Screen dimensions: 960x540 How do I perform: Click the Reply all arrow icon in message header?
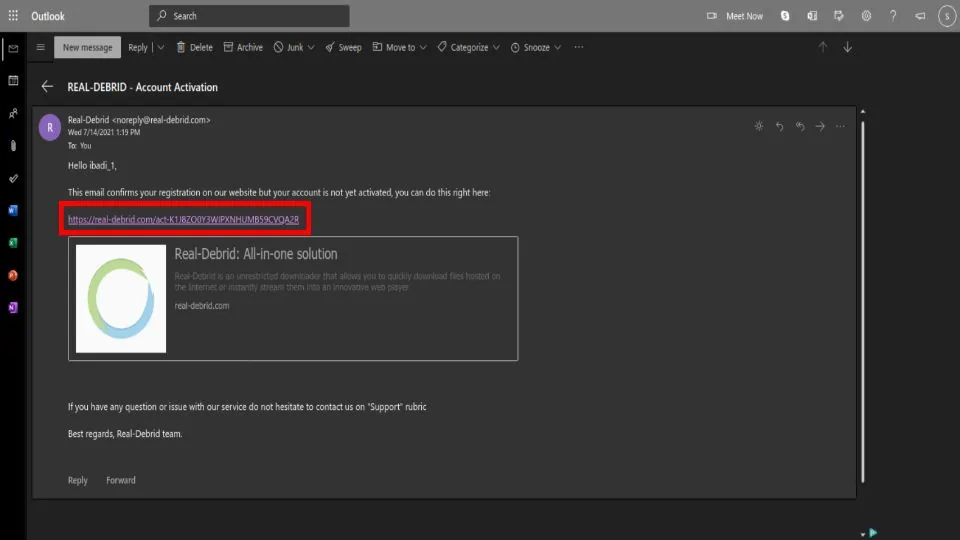click(x=800, y=126)
